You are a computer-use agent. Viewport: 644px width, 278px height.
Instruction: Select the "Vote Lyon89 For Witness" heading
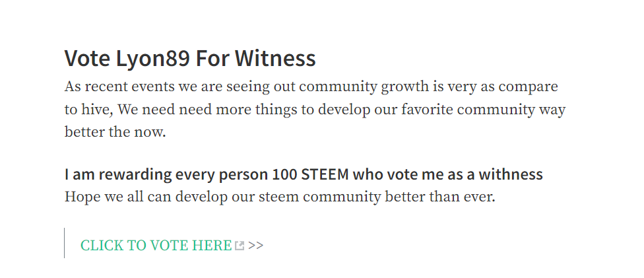190,58
